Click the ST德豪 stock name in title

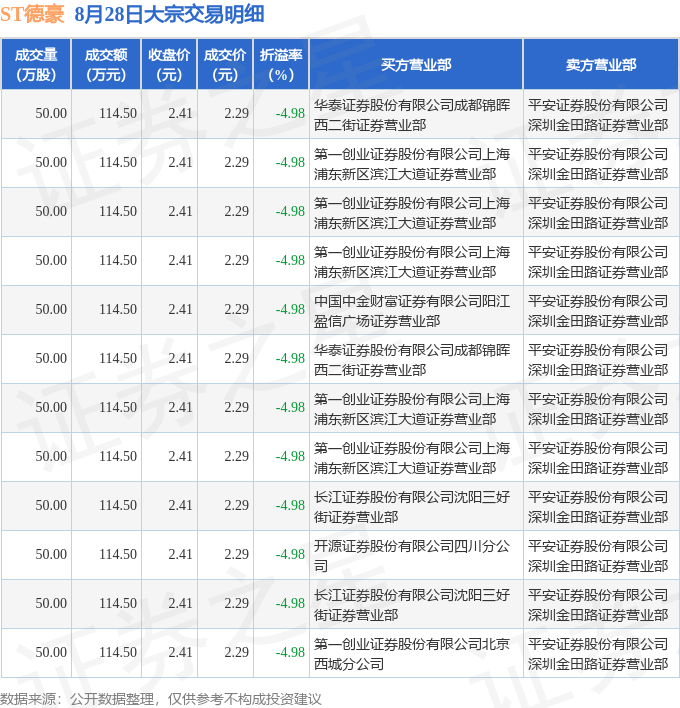click(x=32, y=14)
